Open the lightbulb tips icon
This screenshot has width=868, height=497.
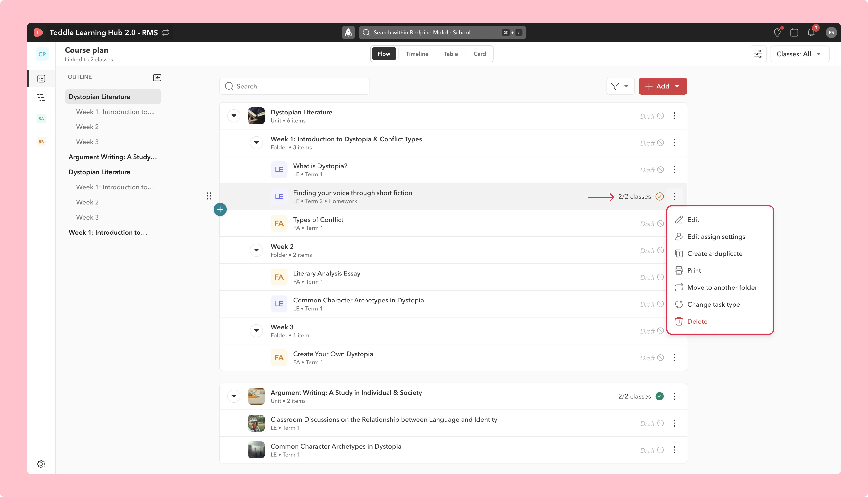[777, 32]
